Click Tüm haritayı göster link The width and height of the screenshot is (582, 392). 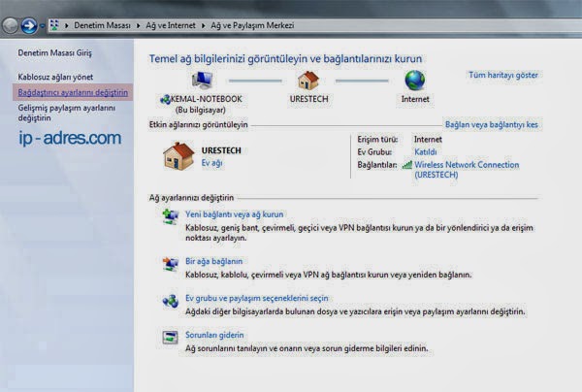(502, 75)
